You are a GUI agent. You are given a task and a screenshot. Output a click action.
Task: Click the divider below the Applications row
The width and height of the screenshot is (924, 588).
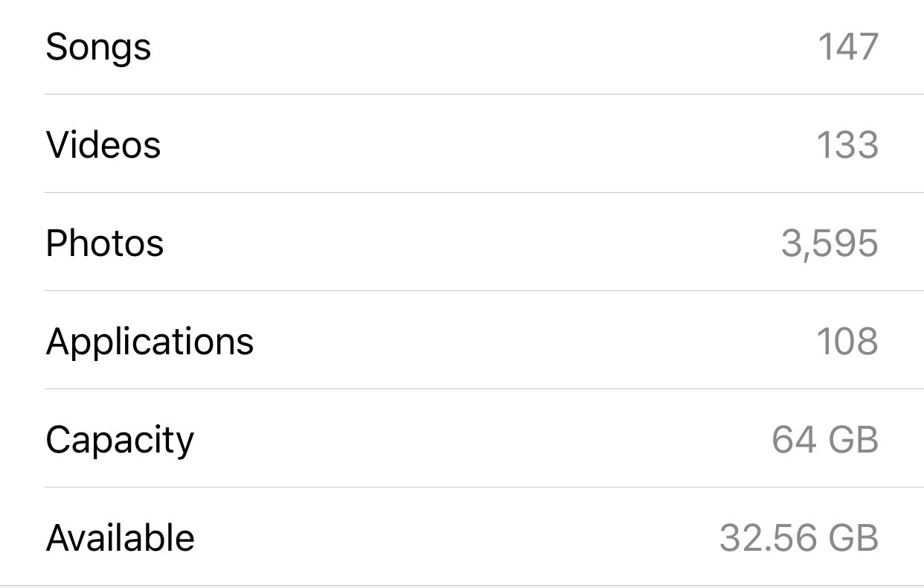coord(484,389)
